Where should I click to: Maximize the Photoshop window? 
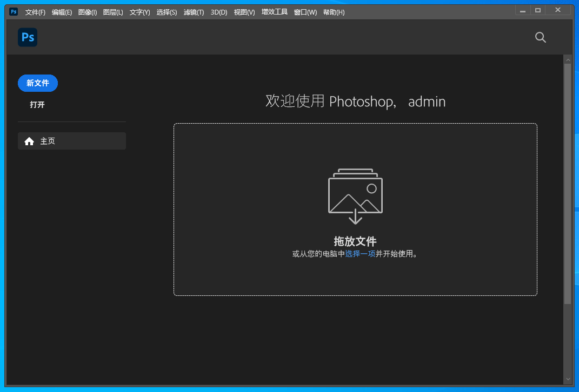coord(537,10)
